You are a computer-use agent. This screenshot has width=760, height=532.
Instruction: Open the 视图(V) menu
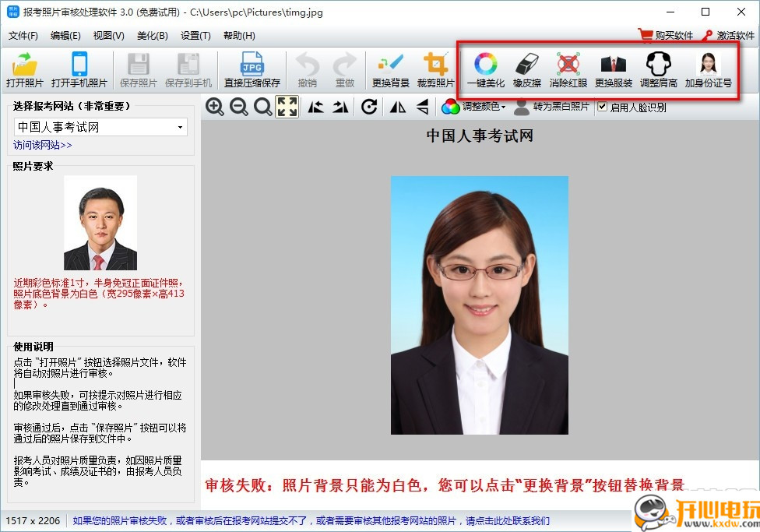click(108, 35)
